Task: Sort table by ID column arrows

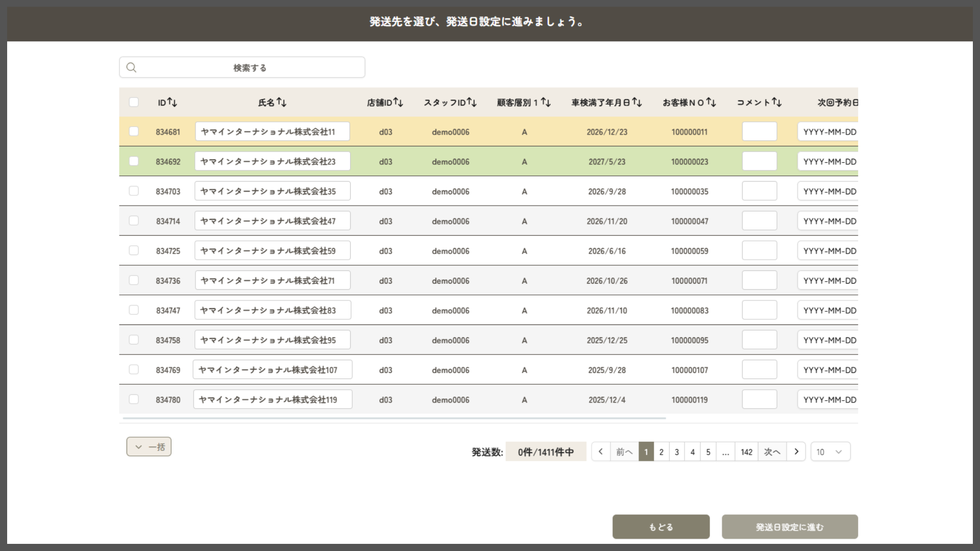Action: [x=172, y=103]
